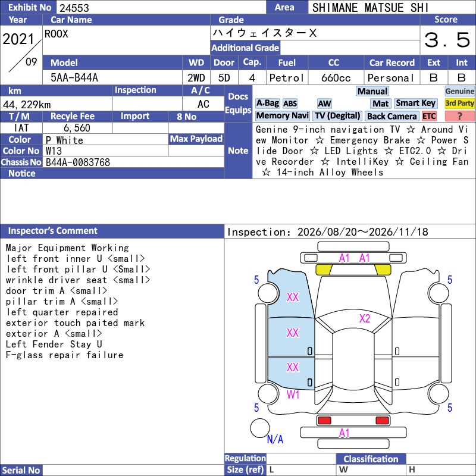Click the B grade under Ext
Viewport: 476px width, 476px height.
click(434, 78)
